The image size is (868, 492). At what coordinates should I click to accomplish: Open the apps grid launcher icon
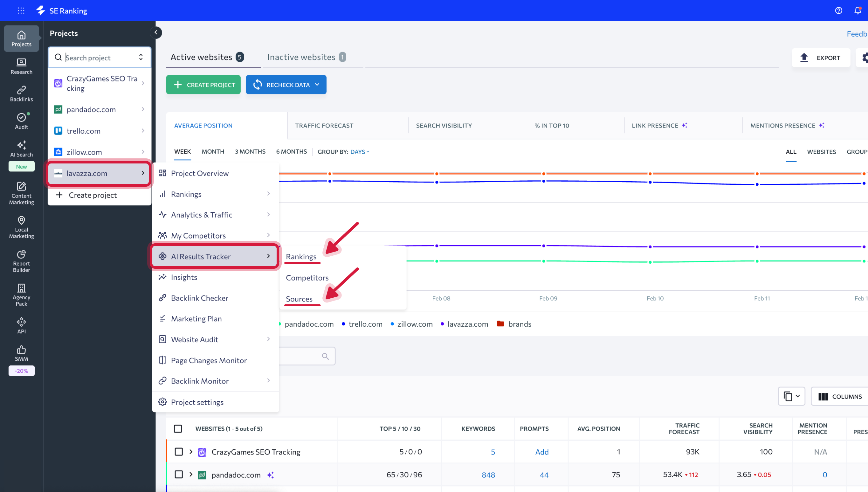coord(21,10)
